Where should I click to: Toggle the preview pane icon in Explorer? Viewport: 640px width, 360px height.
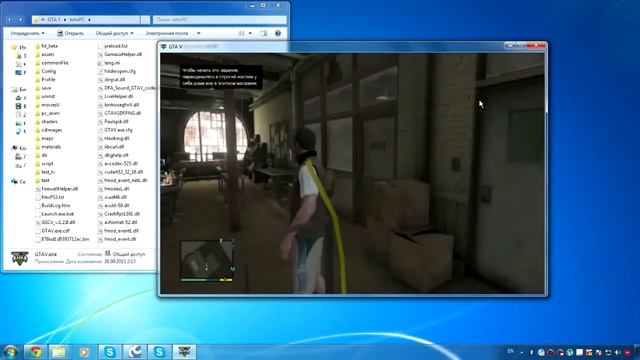click(264, 33)
